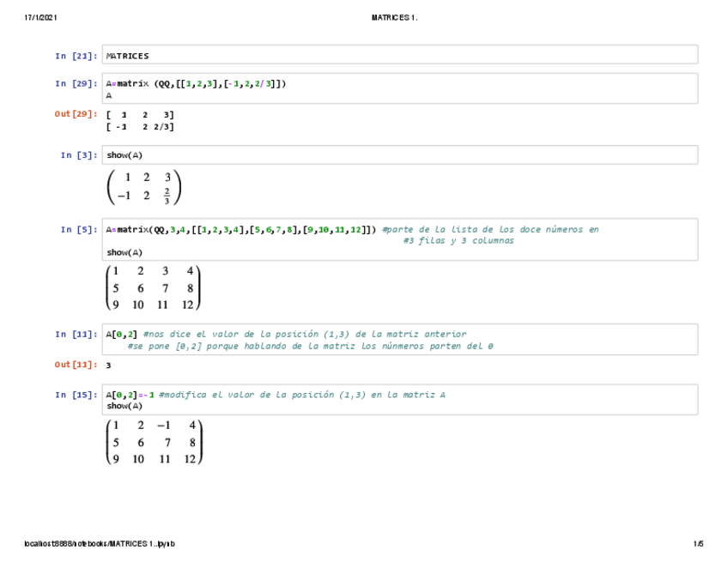
Task: Click the In [15]: prompt label
Action: [76, 395]
